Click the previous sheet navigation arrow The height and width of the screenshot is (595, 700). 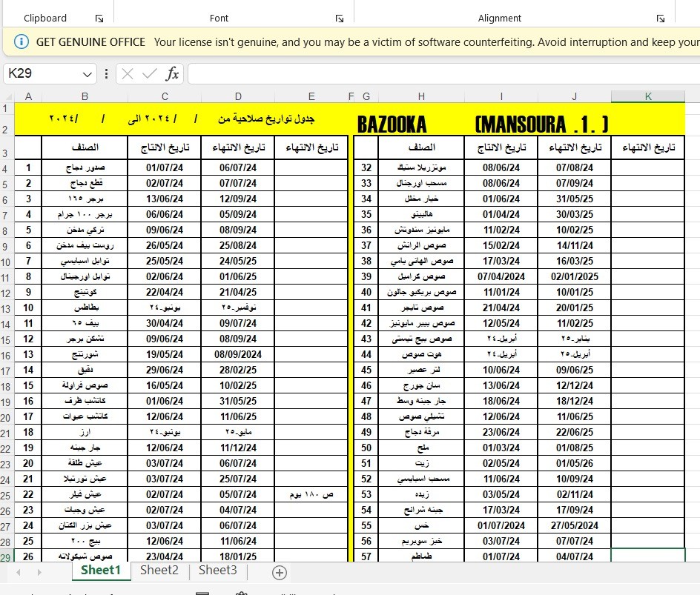(x=19, y=572)
